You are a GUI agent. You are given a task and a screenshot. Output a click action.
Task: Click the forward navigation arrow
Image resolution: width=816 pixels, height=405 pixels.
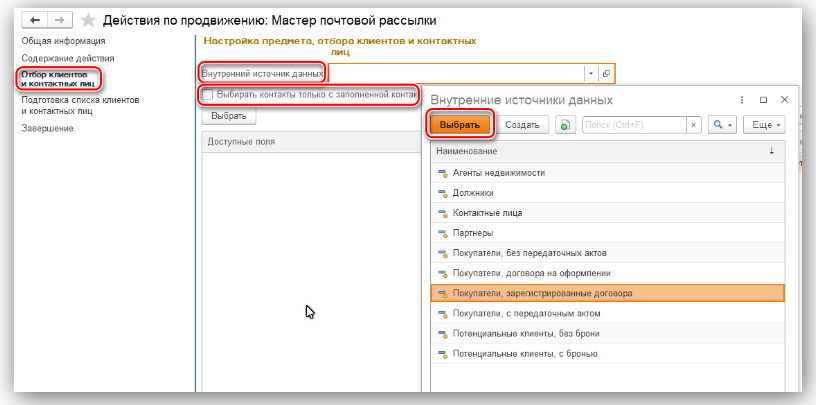pos(60,20)
